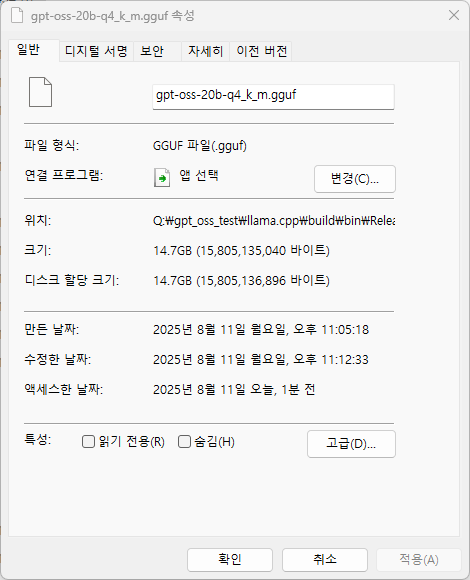Go to the 이전 버전 tab
Image resolution: width=470 pixels, height=580 pixels.
click(261, 51)
